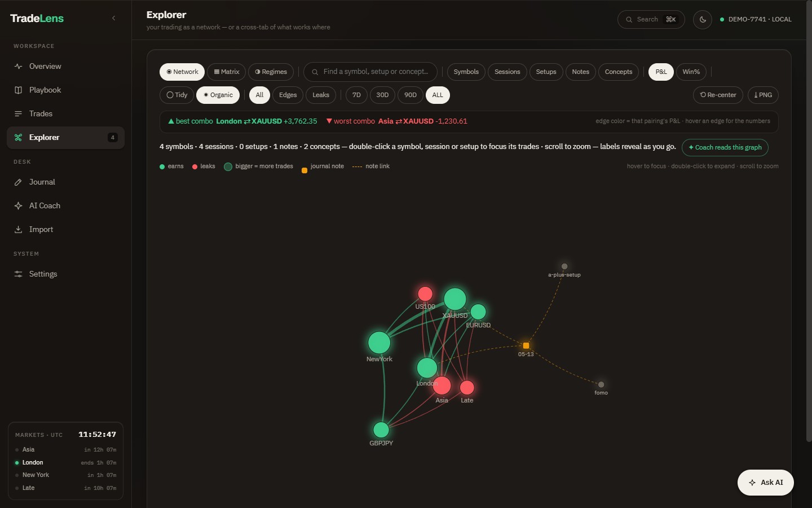Open Overview from the pulse icon
The width and height of the screenshot is (812, 508).
[18, 66]
